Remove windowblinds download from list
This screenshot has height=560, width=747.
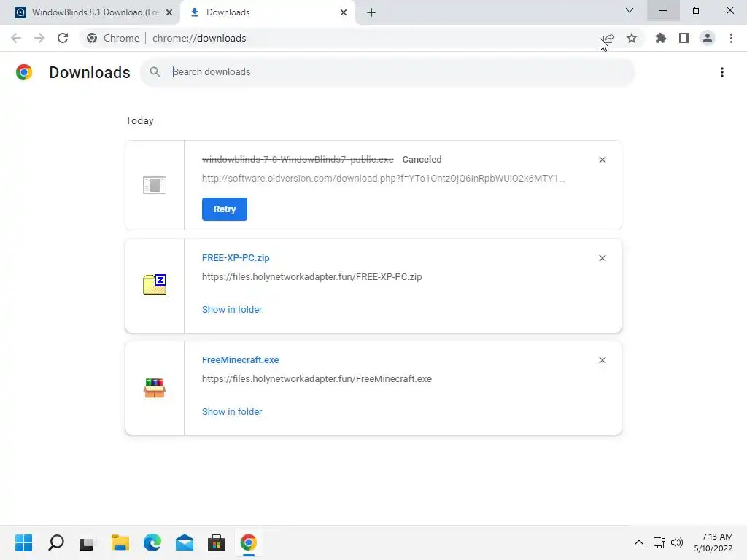tap(602, 160)
